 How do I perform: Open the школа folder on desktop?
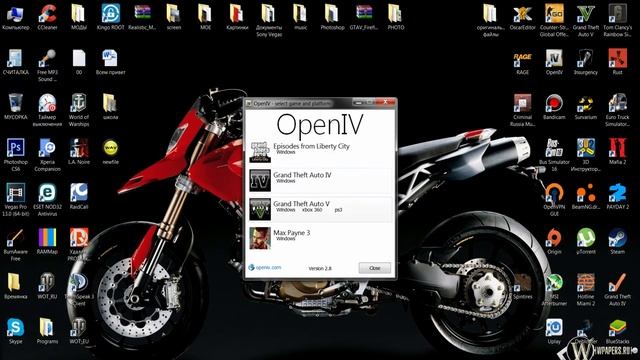point(111,107)
